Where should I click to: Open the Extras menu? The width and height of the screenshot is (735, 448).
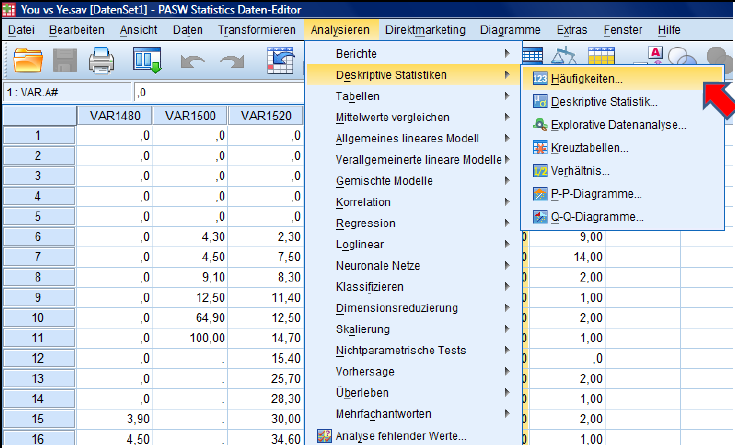click(x=572, y=30)
